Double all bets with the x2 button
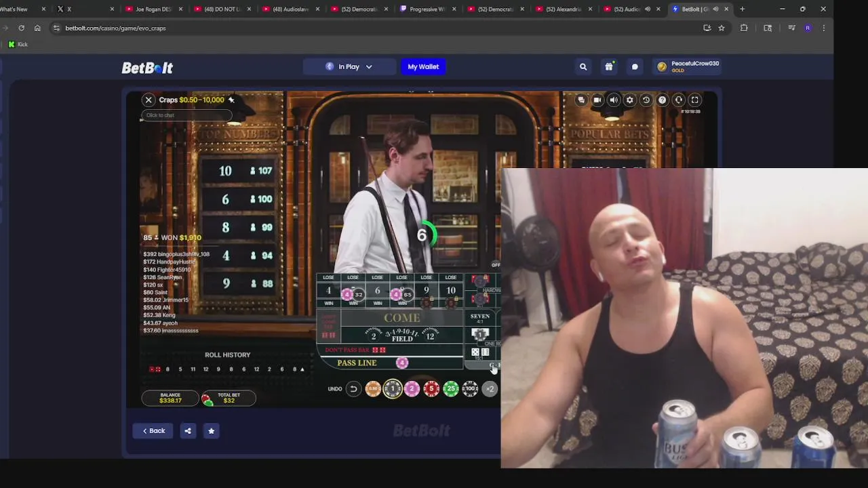The width and height of the screenshot is (868, 488). pyautogui.click(x=490, y=388)
